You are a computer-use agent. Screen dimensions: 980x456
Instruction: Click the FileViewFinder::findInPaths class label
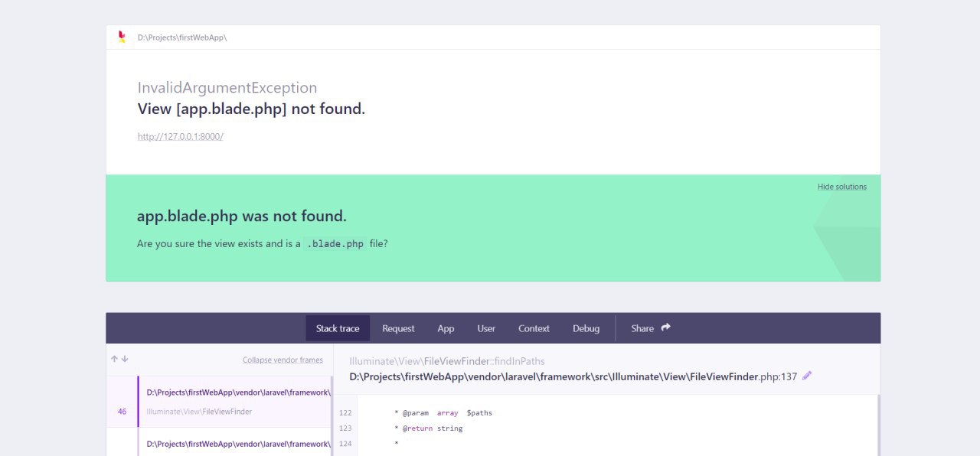point(447,361)
